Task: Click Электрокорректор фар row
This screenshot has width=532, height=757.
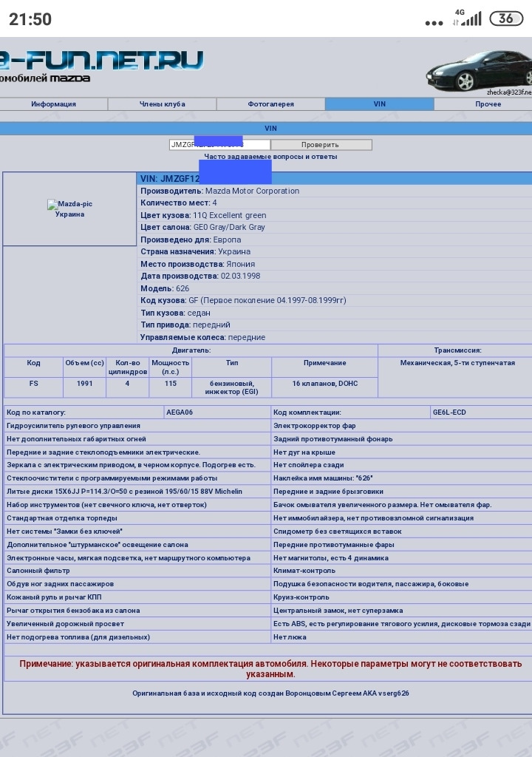Action: tap(402, 426)
